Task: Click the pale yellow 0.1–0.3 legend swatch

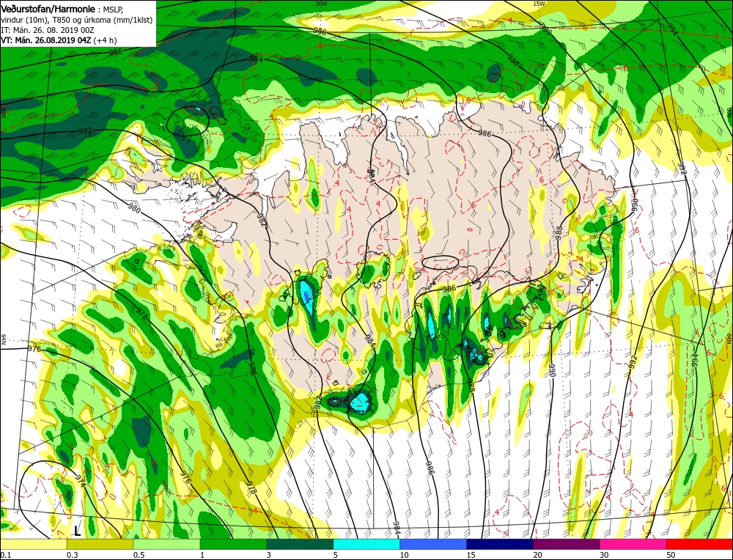Action: click(x=33, y=544)
